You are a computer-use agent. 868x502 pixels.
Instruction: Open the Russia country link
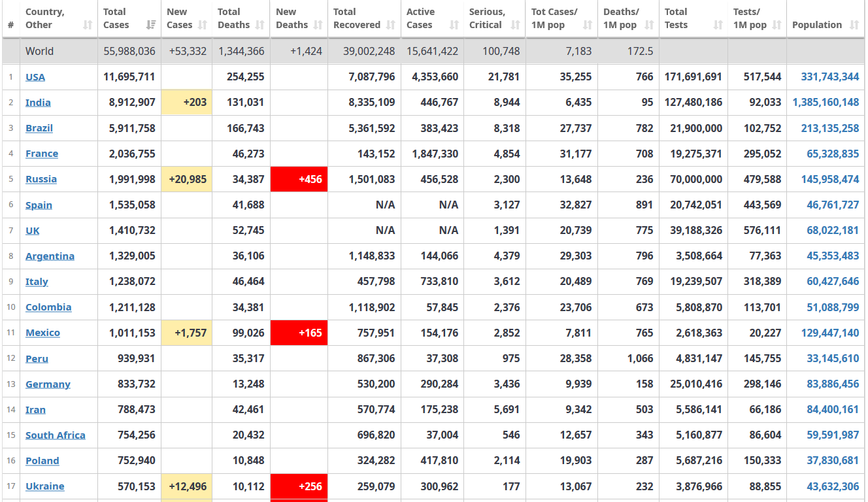pos(41,179)
